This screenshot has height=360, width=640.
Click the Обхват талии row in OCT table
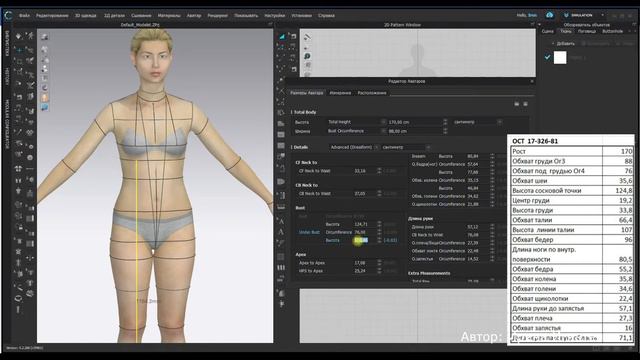coord(571,220)
